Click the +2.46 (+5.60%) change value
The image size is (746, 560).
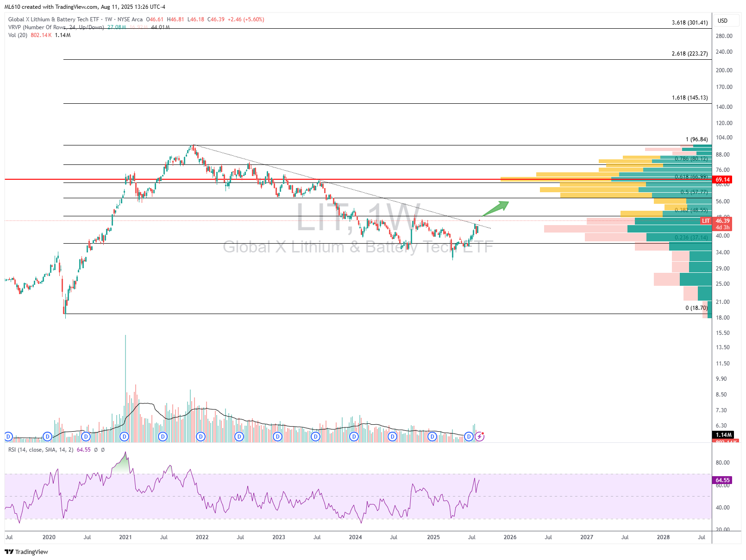tap(246, 19)
